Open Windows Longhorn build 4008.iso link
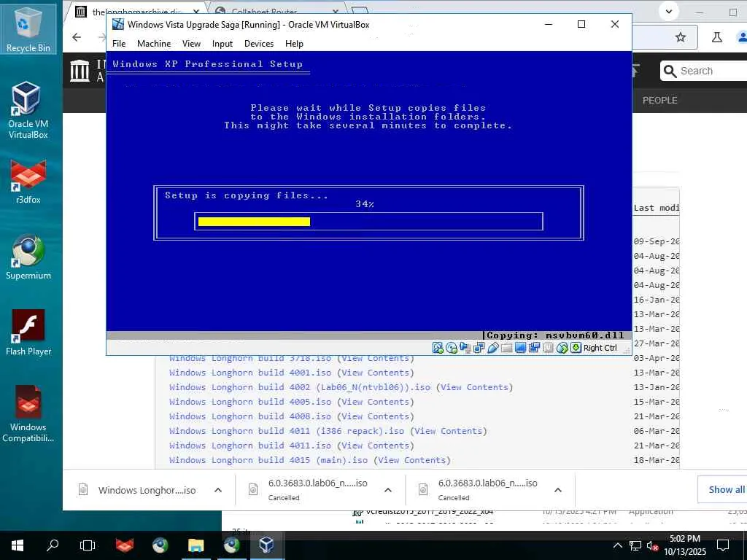Viewport: 747px width, 560px height. pos(249,416)
